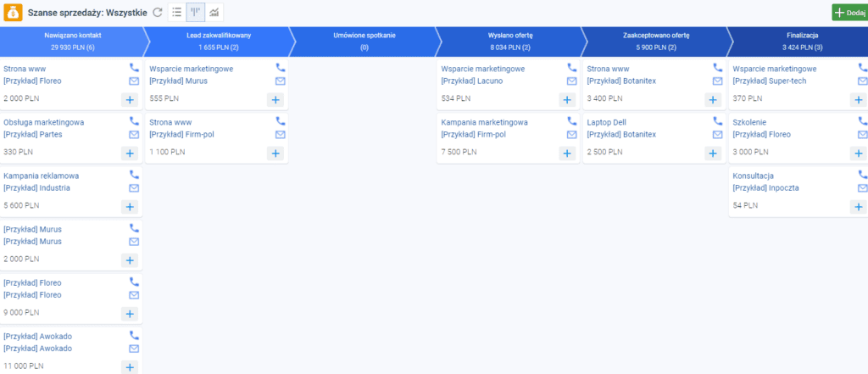Select the kanban board view

pyautogui.click(x=196, y=13)
